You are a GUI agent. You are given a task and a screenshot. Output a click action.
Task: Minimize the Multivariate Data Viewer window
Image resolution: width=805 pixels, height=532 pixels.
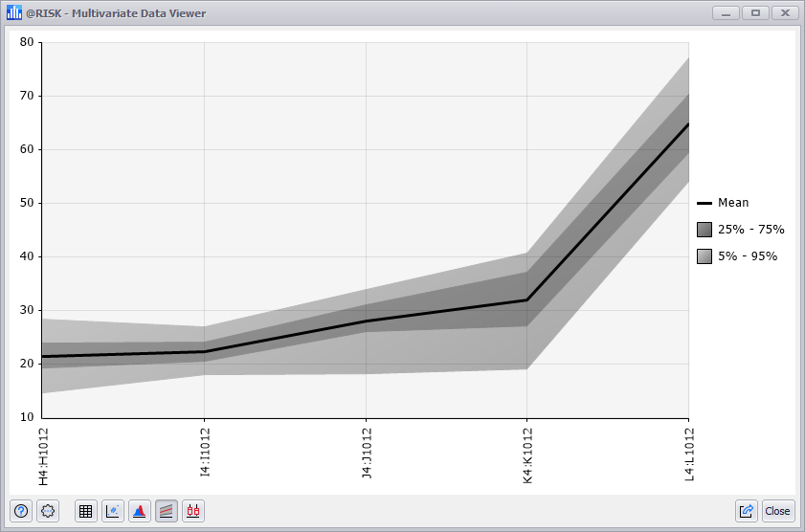[x=727, y=13]
